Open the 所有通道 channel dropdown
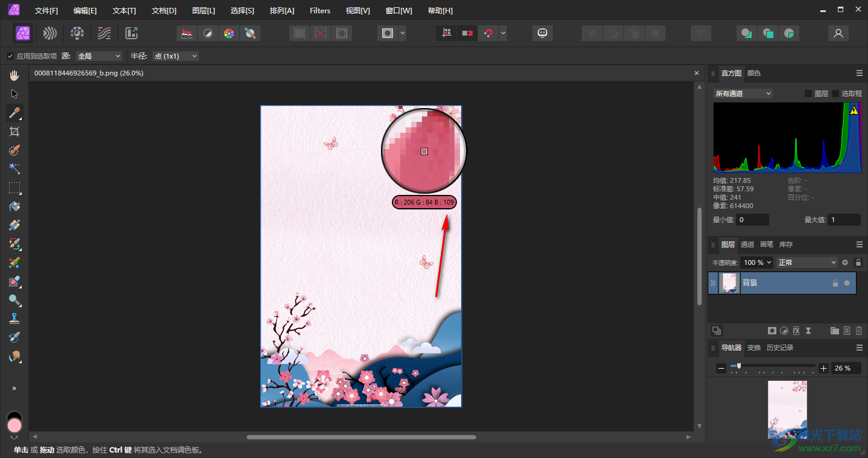The image size is (868, 458). point(743,94)
